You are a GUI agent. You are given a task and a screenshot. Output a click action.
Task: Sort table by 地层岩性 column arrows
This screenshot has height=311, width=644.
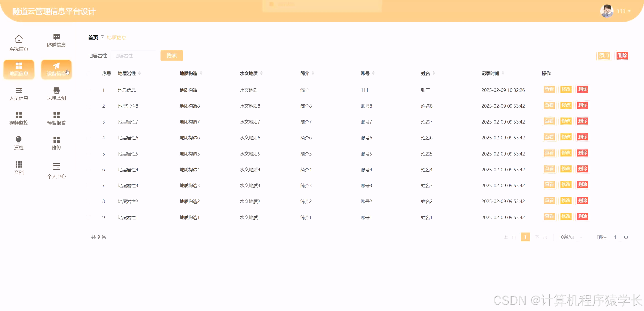[139, 73]
